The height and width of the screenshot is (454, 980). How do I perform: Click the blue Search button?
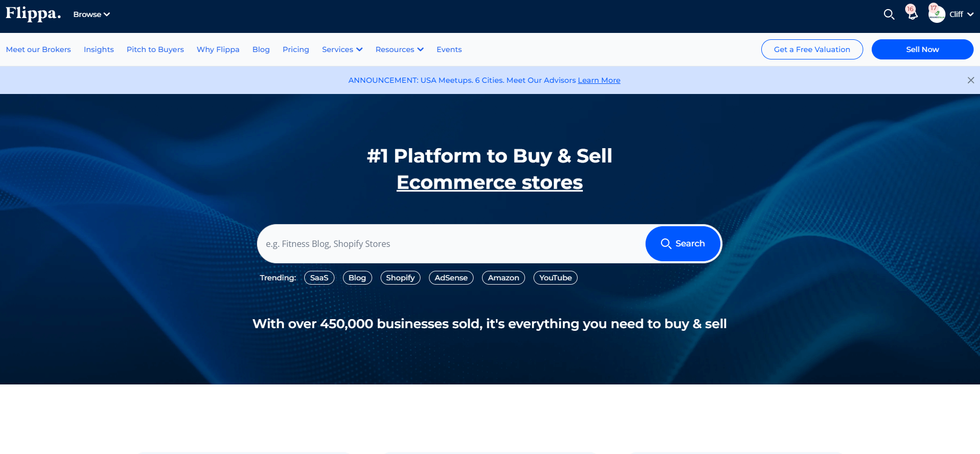click(683, 244)
